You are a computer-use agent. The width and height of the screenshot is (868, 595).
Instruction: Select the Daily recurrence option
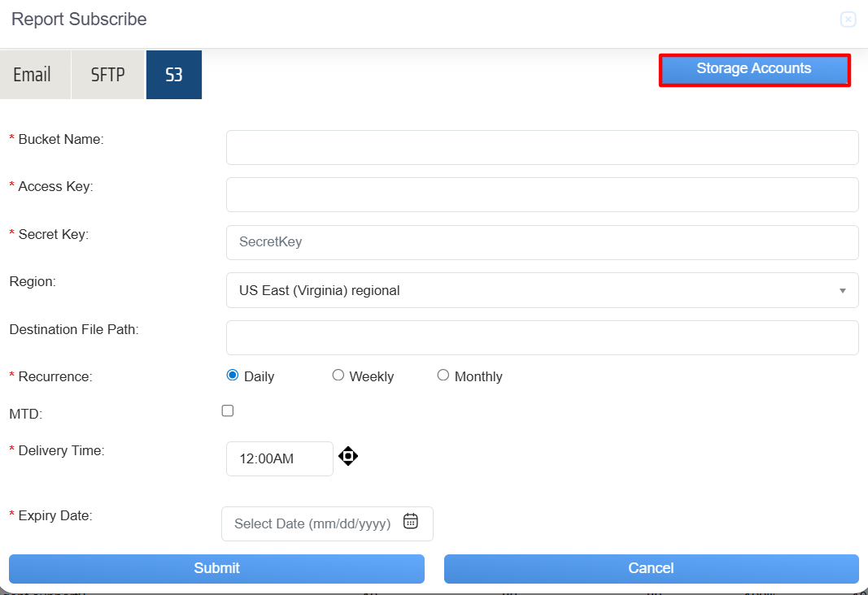pos(233,376)
